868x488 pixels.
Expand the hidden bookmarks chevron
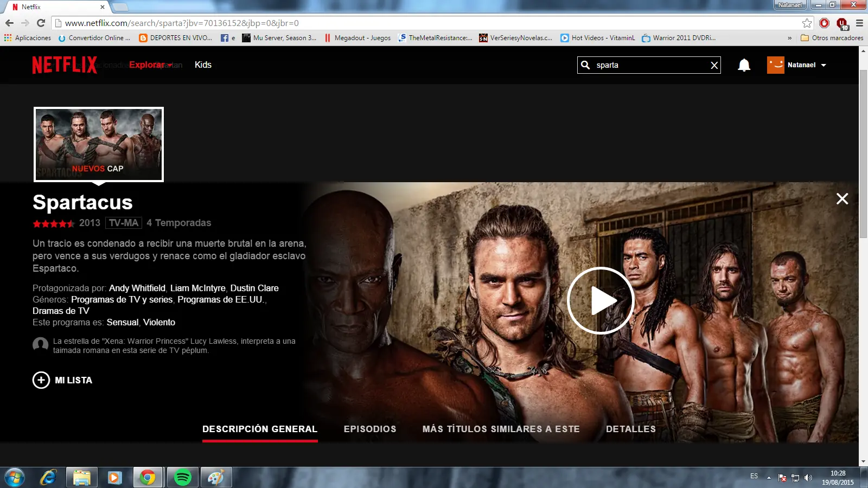(789, 38)
